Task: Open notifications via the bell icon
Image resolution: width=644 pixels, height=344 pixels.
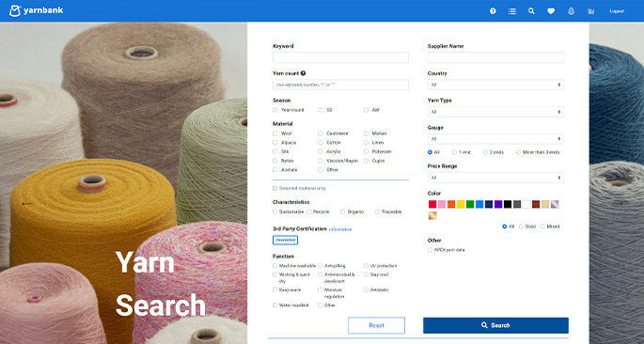Action: (x=571, y=11)
